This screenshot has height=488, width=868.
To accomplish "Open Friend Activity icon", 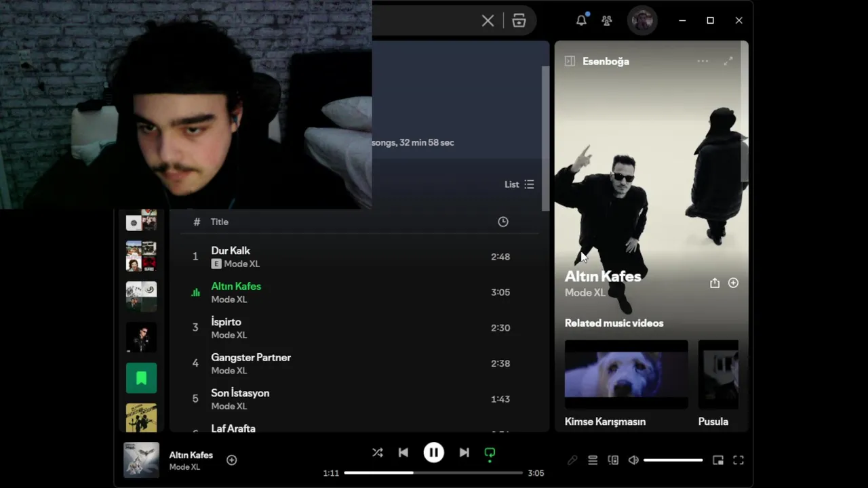I will pyautogui.click(x=607, y=20).
